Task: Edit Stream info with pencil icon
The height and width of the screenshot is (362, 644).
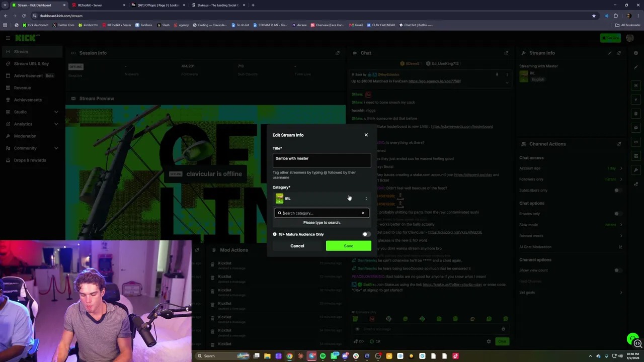Action: coord(610,53)
